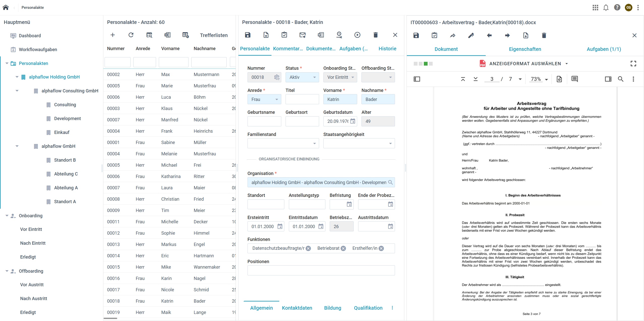The image size is (644, 321).
Task: Open Kontaktdaten section at the bottom
Action: 297,308
